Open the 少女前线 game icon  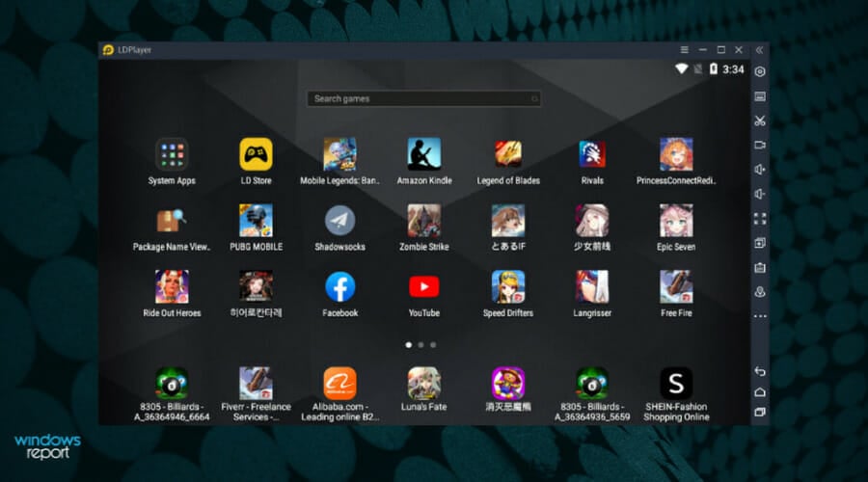[x=592, y=221]
